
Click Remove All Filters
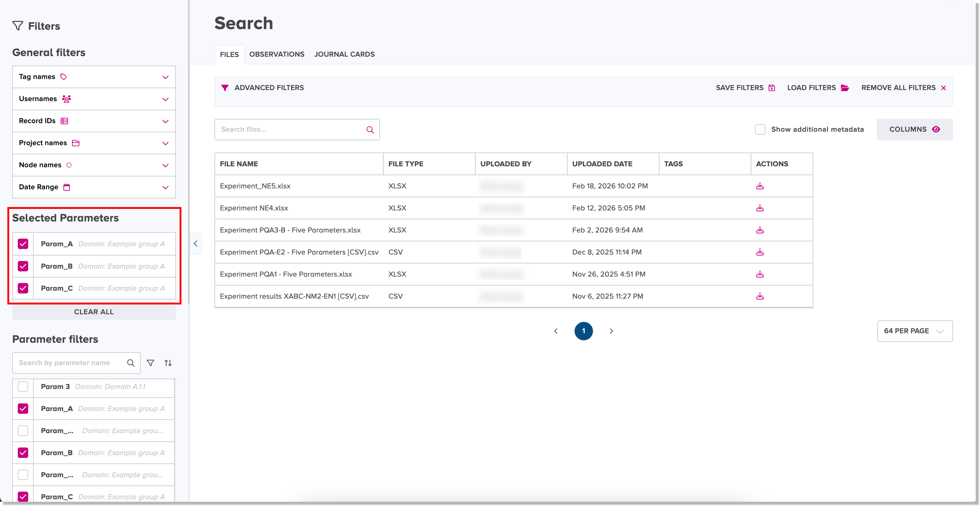pos(903,88)
